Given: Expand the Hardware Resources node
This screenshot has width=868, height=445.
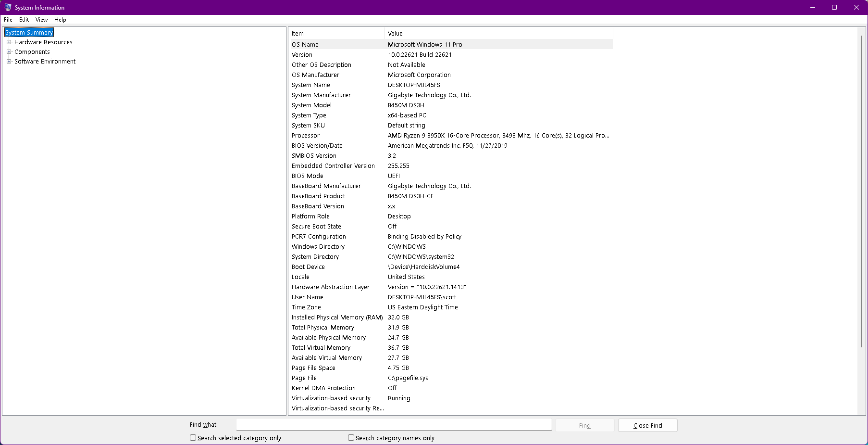Looking at the screenshot, I should point(9,42).
